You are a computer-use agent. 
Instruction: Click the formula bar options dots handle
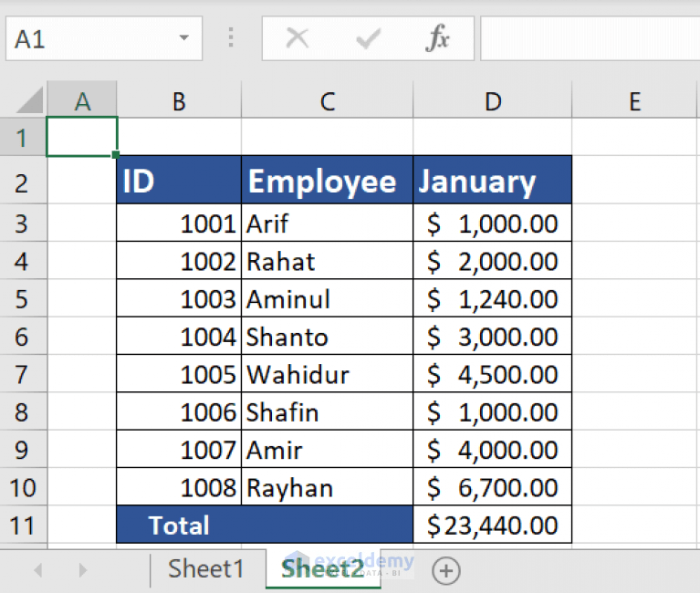tap(231, 38)
